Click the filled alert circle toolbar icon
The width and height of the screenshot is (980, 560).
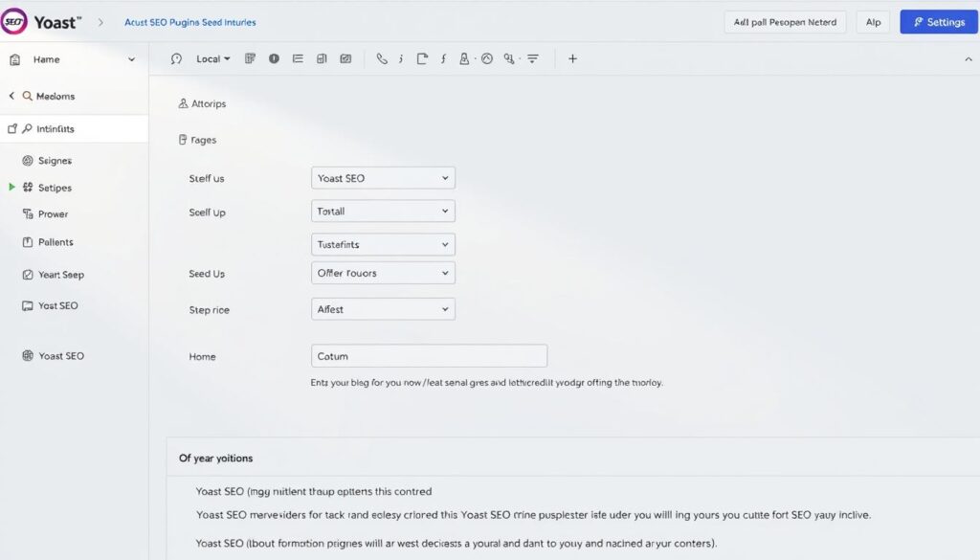[274, 58]
